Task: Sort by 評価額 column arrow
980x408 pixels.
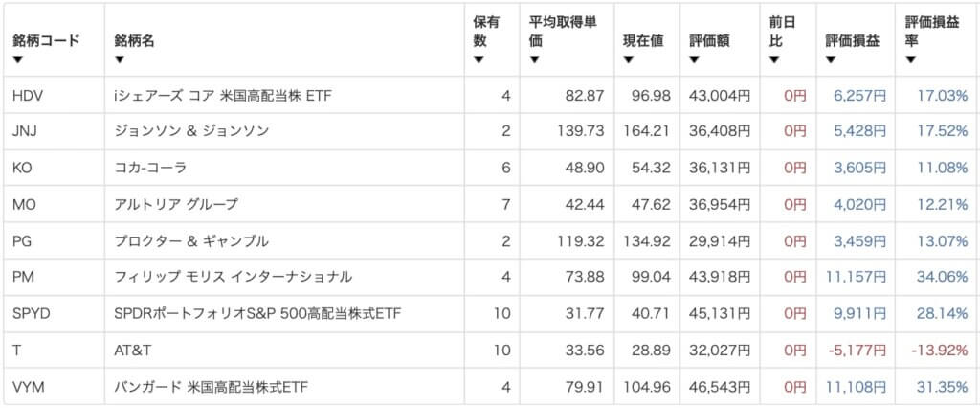Action: click(695, 59)
